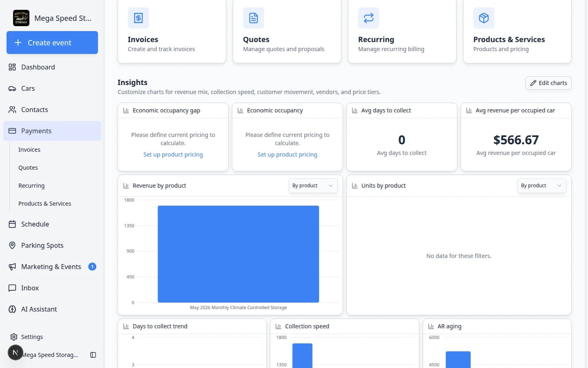Click May 2026 Monthly Climate Controlled Storage label
Screen dimensions: 588x368
(x=238, y=307)
